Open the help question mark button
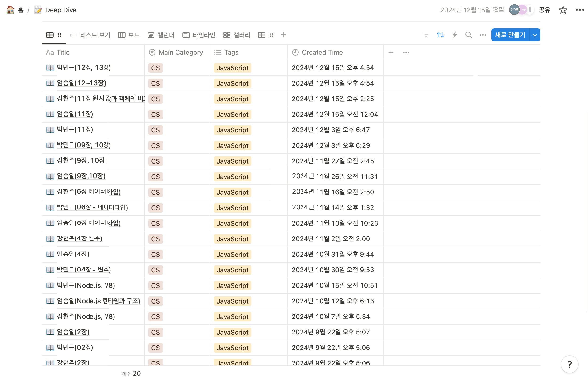The image size is (588, 378). coord(569,364)
